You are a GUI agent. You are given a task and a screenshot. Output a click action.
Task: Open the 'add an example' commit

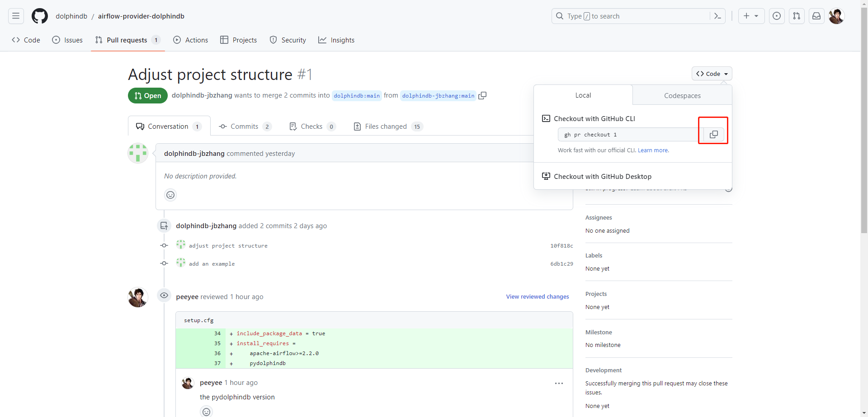212,264
